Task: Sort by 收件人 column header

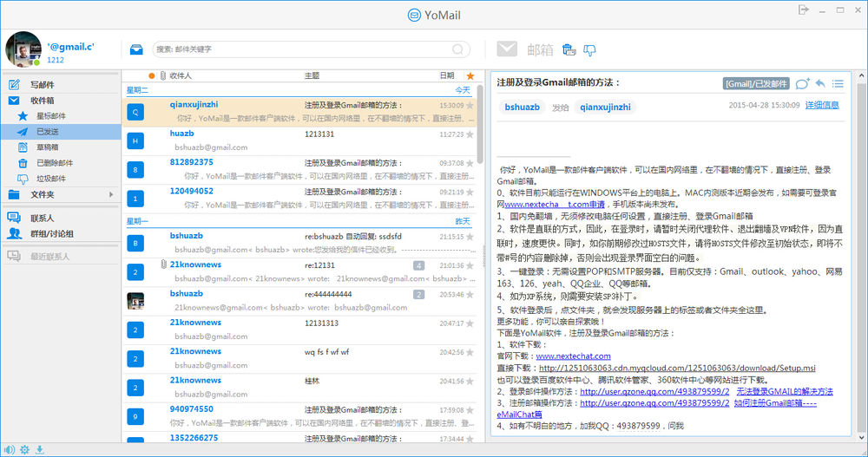Action: pos(181,75)
